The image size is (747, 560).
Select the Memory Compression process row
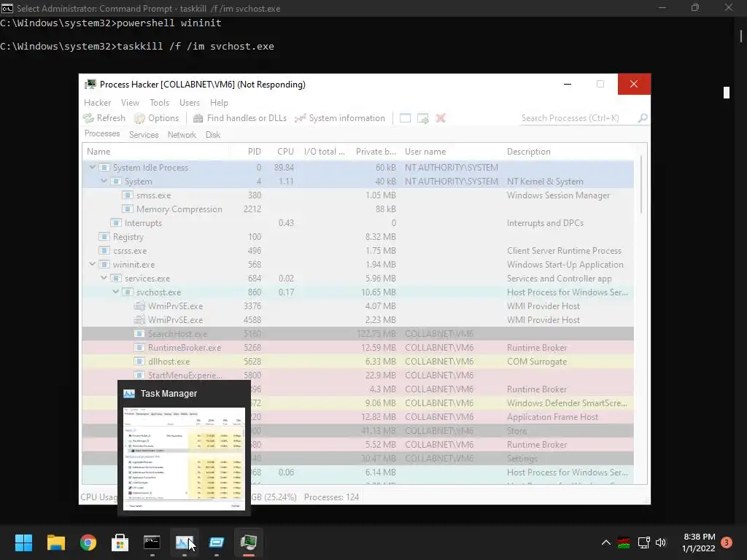pyautogui.click(x=357, y=209)
